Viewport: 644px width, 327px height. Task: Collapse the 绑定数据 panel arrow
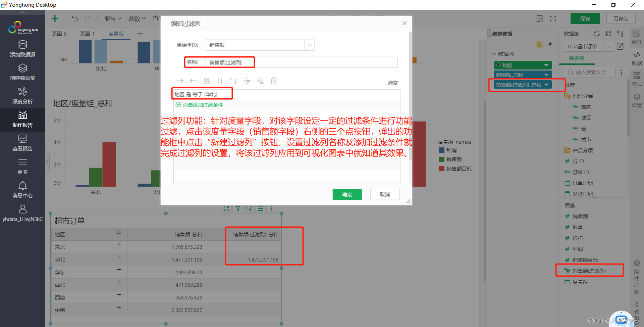[489, 34]
